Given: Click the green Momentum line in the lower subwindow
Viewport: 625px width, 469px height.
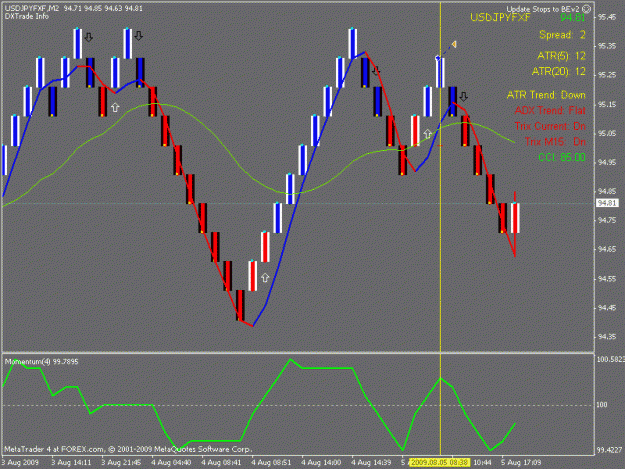Looking at the screenshot, I should point(327,368).
